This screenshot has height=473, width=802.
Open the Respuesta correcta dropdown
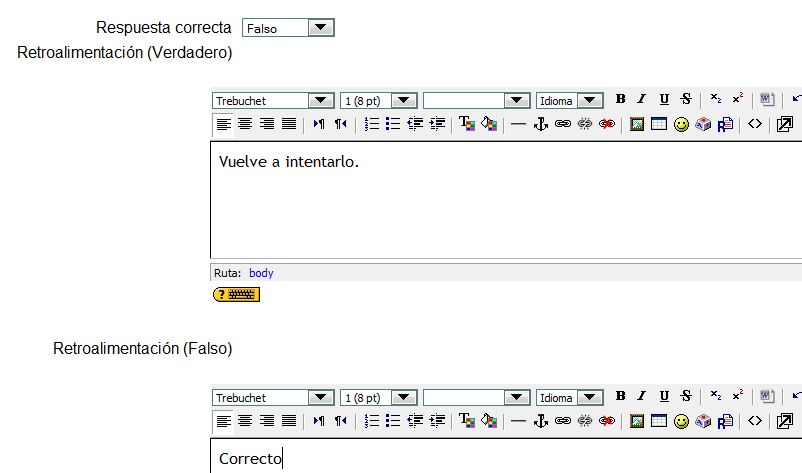pyautogui.click(x=321, y=29)
